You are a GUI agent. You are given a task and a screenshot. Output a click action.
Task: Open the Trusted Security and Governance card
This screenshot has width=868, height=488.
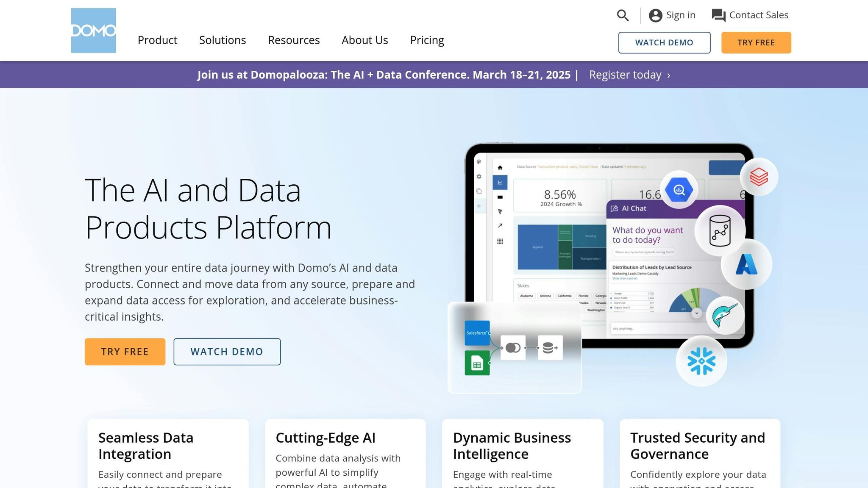tap(700, 453)
